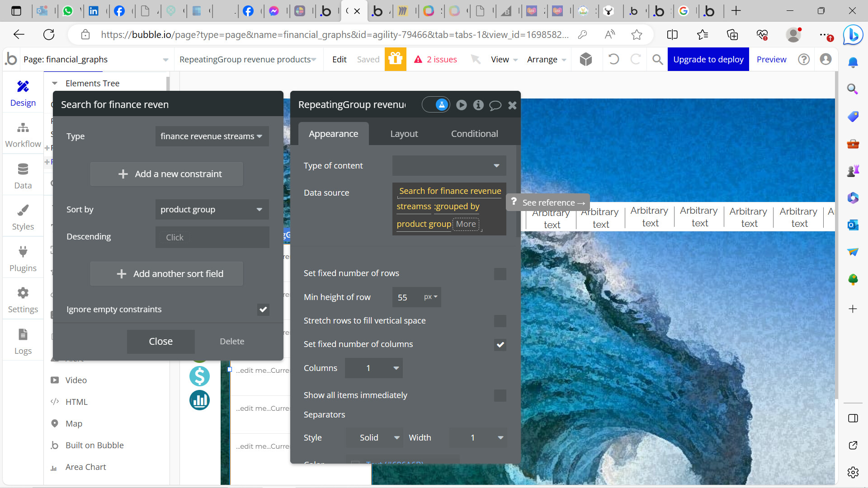The image size is (868, 488).
Task: Click the gift box icon
Action: pyautogui.click(x=395, y=59)
